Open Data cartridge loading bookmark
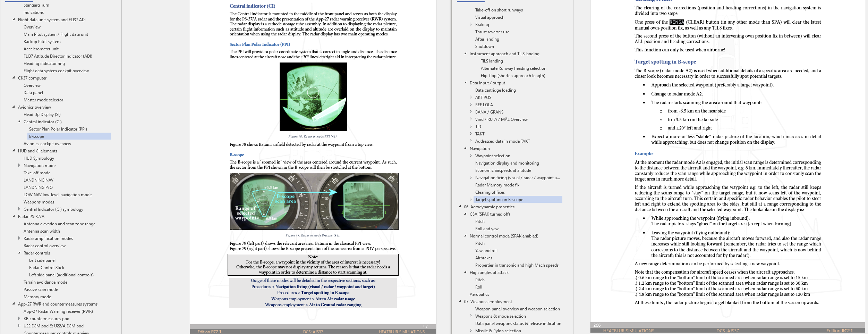The height and width of the screenshot is (334, 868). pos(495,90)
